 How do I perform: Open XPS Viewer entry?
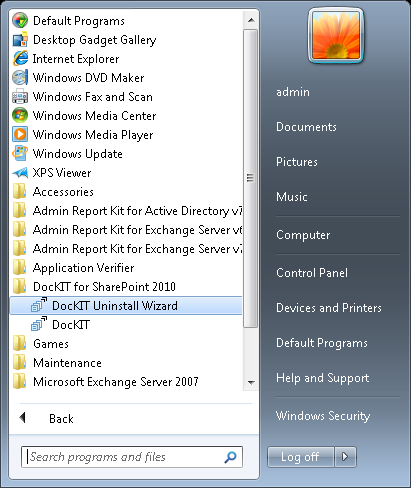[x=126, y=173]
